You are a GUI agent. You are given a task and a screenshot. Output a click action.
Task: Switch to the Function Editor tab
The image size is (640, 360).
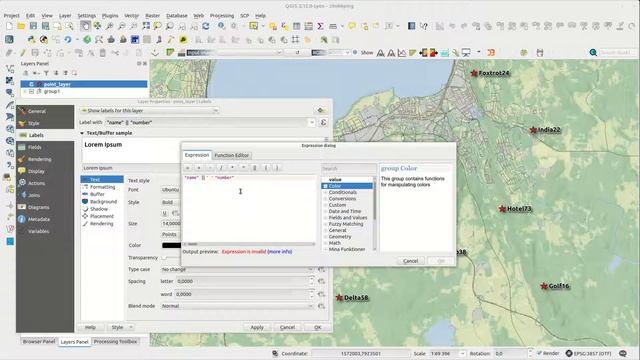[231, 156]
